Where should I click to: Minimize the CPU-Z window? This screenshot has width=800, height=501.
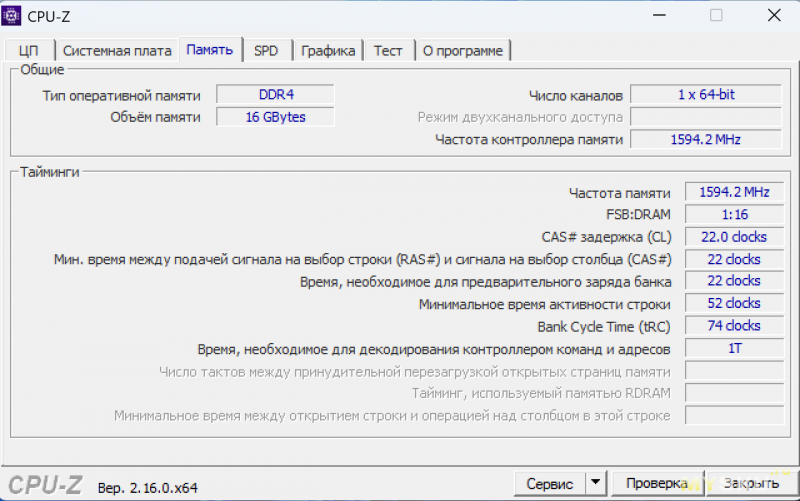pyautogui.click(x=655, y=15)
